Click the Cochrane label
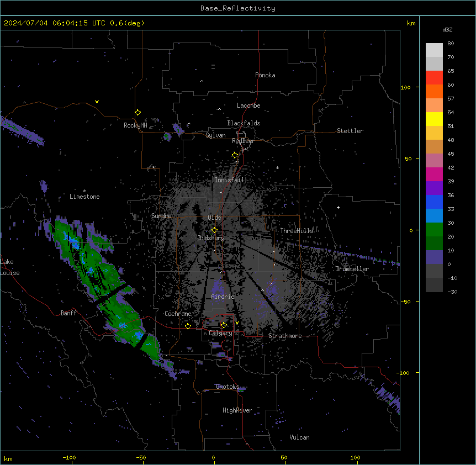Image resolution: width=476 pixels, height=465 pixels. 178,314
